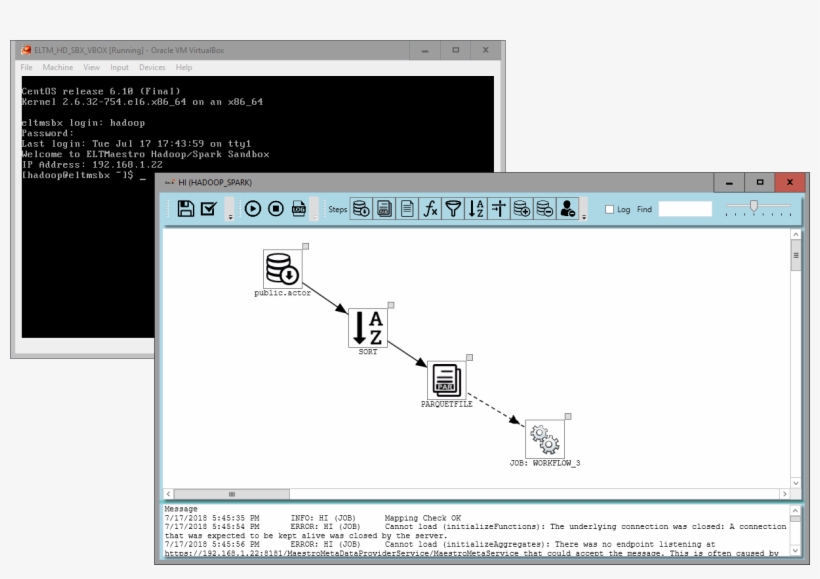
Task: Click the PARQUETFILE node corner handle
Action: (470, 358)
